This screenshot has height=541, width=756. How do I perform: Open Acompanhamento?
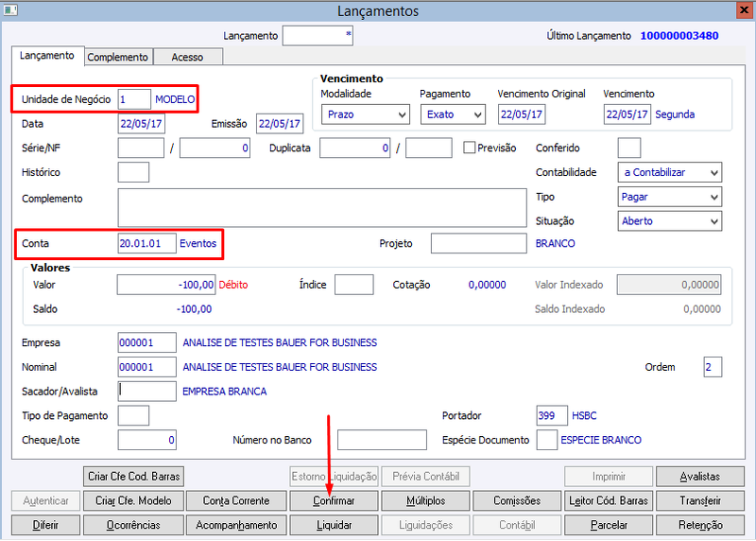point(236,525)
